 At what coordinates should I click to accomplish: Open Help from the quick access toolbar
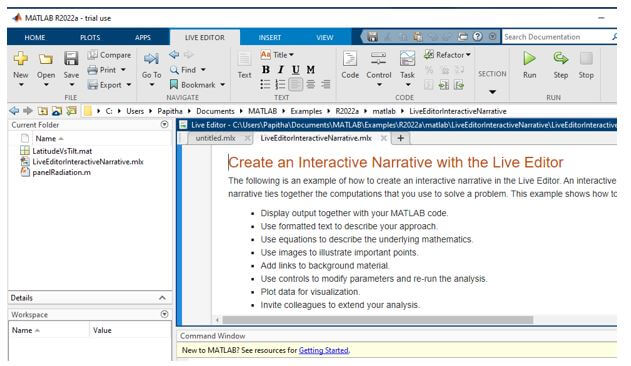(477, 37)
